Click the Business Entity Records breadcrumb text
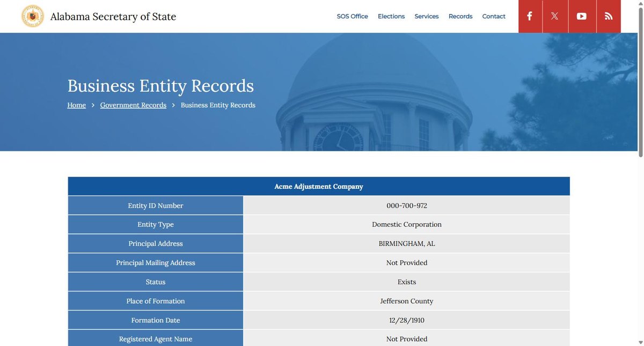 (218, 105)
